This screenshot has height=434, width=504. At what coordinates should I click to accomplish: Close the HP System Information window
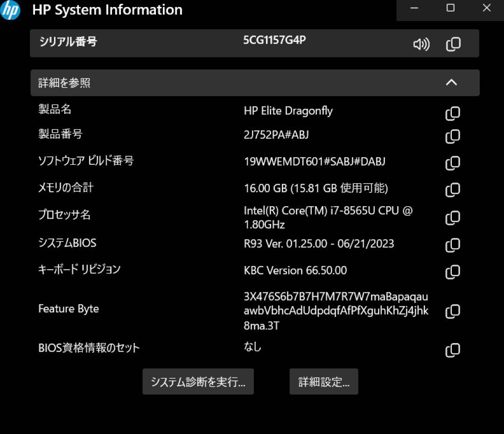pos(486,8)
